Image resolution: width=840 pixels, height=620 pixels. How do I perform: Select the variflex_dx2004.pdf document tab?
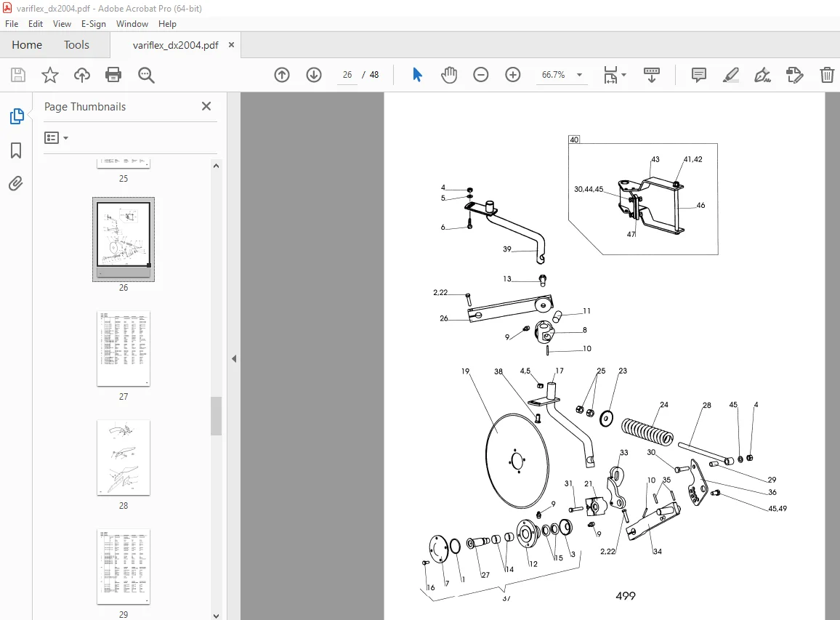click(175, 45)
